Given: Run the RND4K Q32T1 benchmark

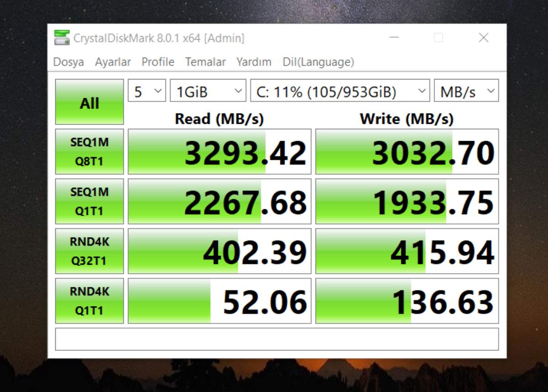Looking at the screenshot, I should point(90,251).
